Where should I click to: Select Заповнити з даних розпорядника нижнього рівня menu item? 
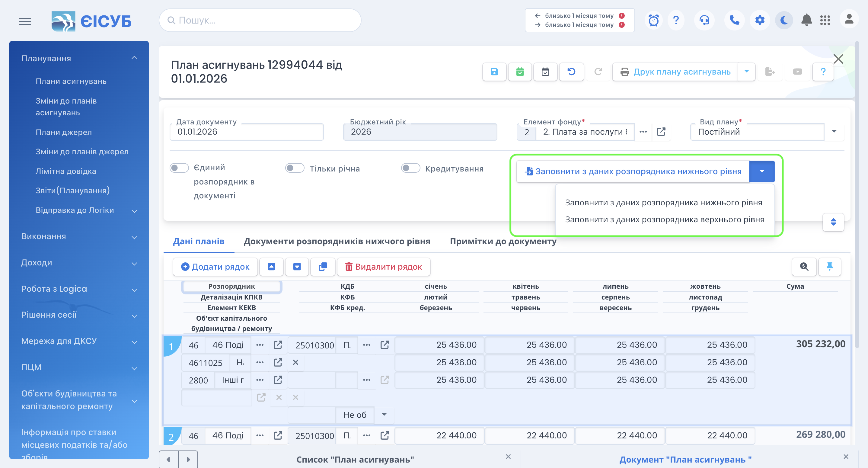[x=663, y=203]
